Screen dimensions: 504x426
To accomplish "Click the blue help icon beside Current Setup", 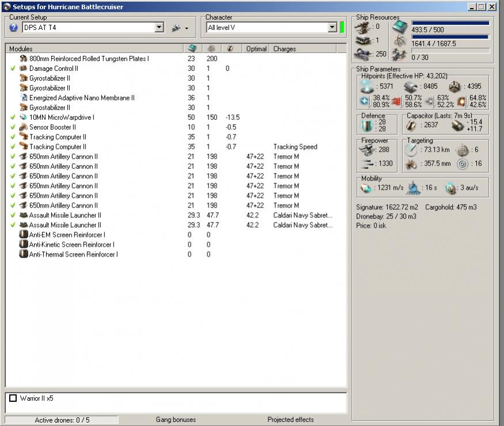I will (x=14, y=28).
